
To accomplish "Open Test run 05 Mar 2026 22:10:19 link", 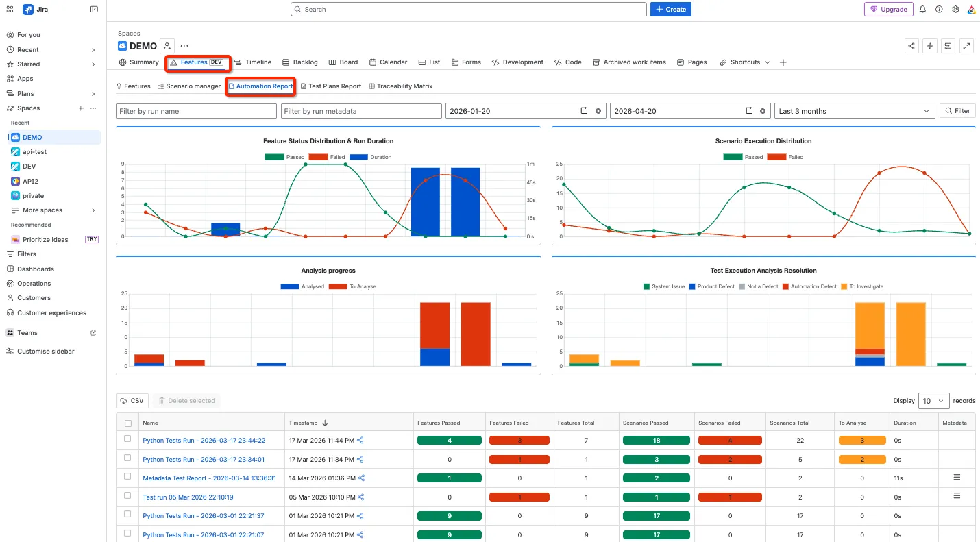I will click(x=188, y=497).
